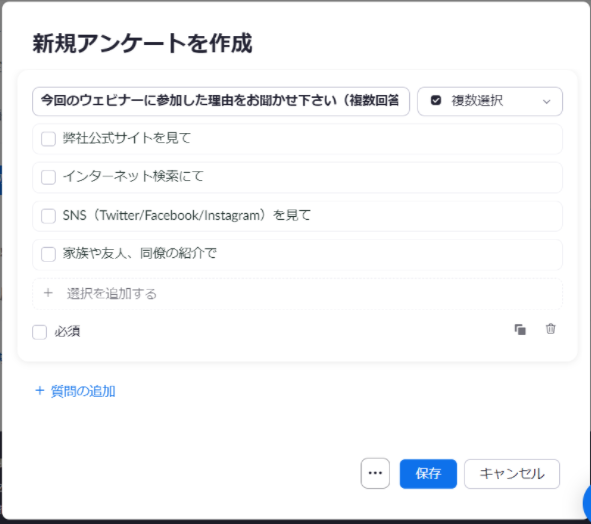Screen dimensions: 591x524
Task: Open the three-dots more options button
Action: 375,473
